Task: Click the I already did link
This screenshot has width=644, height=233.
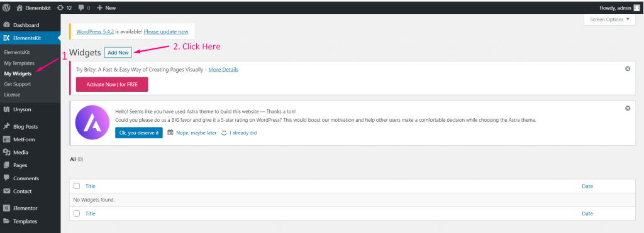Action: click(243, 133)
